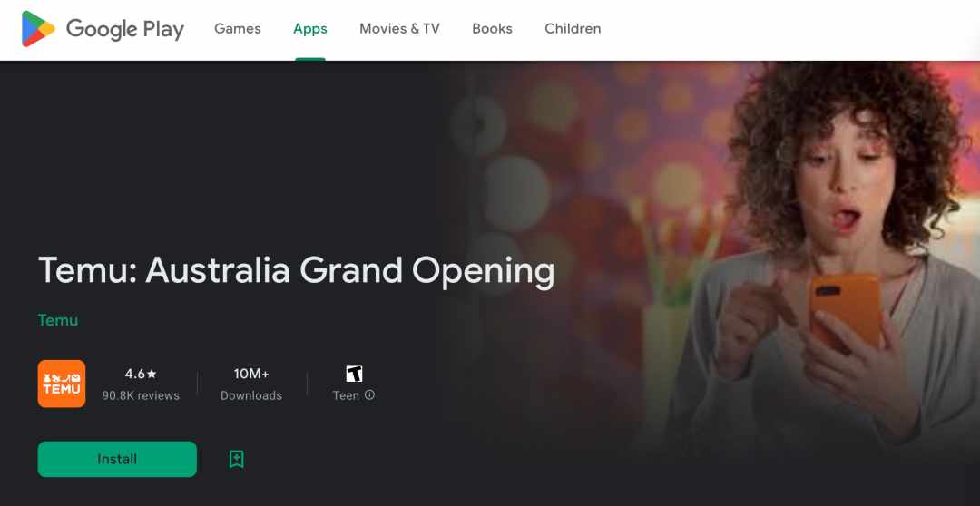Switch to Movies & TV tab
The height and width of the screenshot is (506, 980).
pyautogui.click(x=399, y=29)
